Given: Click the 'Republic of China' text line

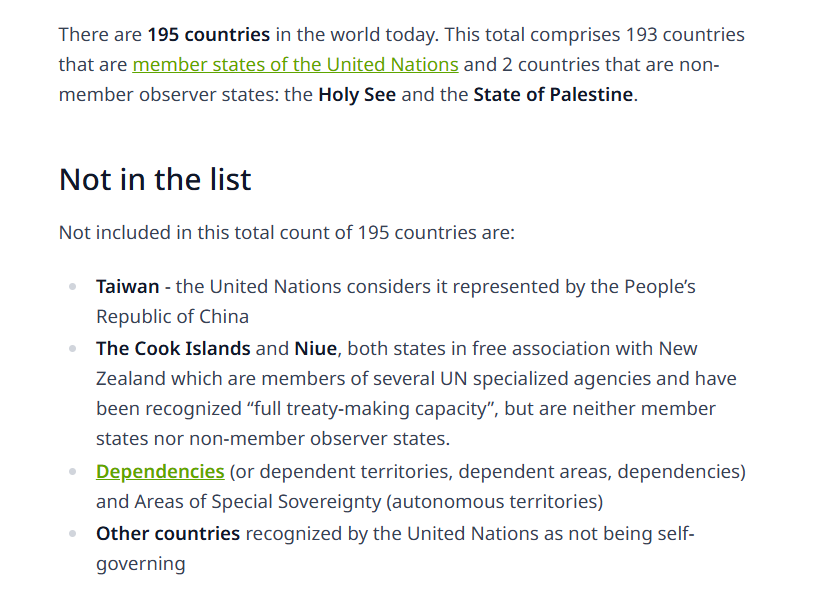Looking at the screenshot, I should tap(172, 317).
